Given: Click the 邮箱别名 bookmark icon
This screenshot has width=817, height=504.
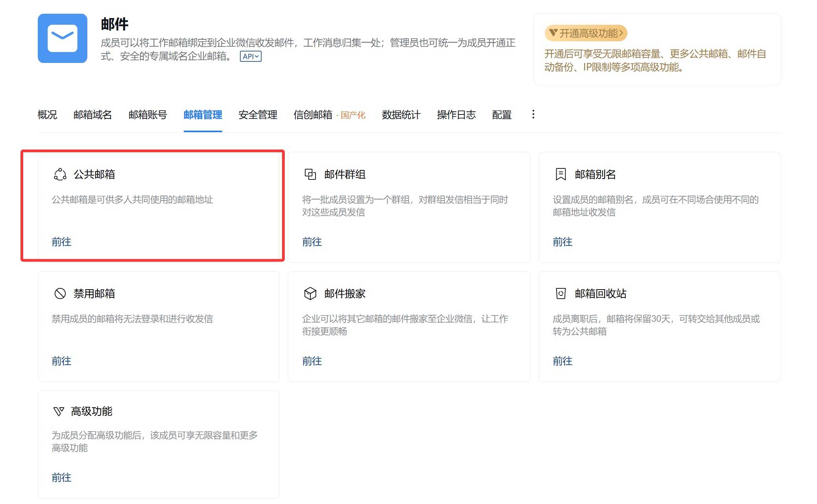Looking at the screenshot, I should pos(561,174).
